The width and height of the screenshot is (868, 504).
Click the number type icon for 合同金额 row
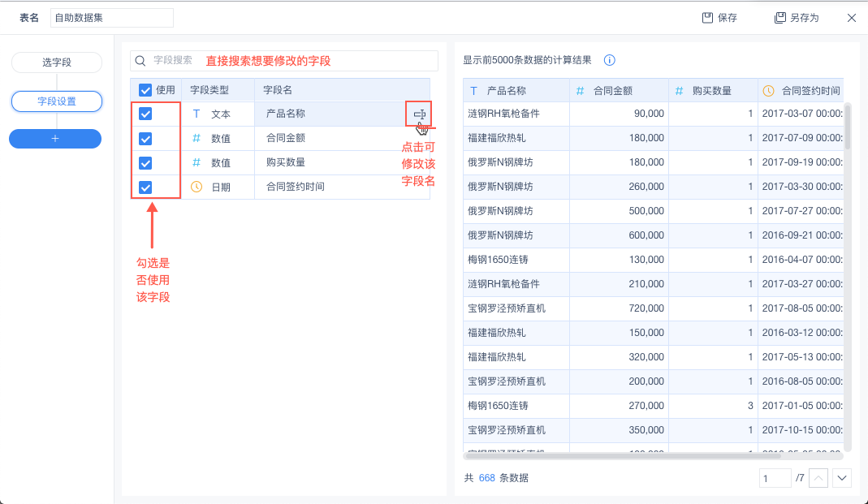coord(196,139)
